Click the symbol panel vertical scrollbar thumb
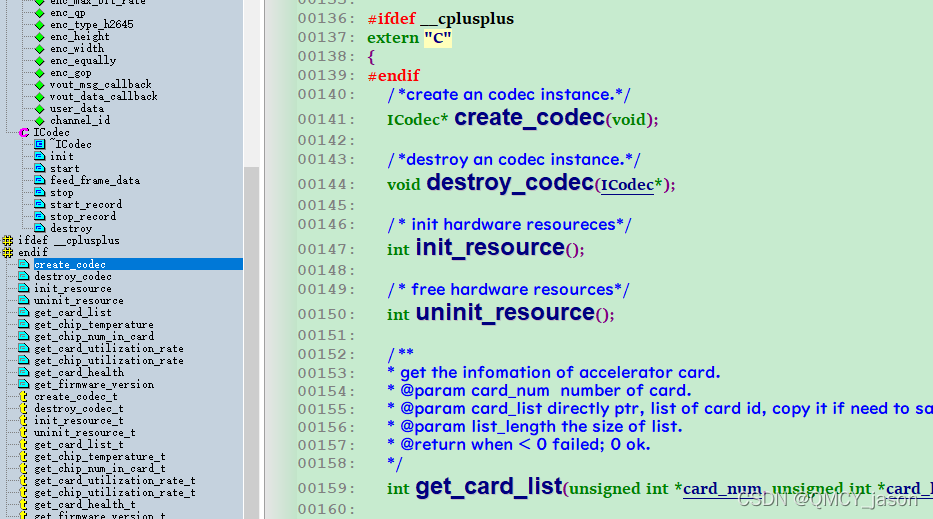The image size is (933, 519). (x=252, y=342)
